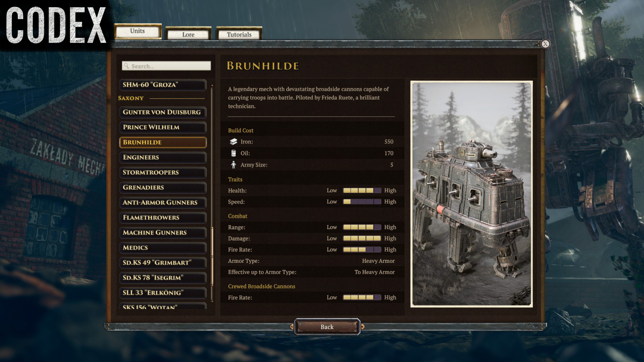Click the search magnifier icon
The image size is (644, 362).
pyautogui.click(x=126, y=66)
